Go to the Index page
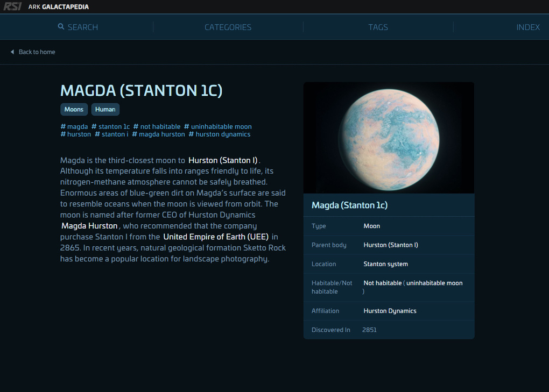The width and height of the screenshot is (549, 392). tap(527, 27)
